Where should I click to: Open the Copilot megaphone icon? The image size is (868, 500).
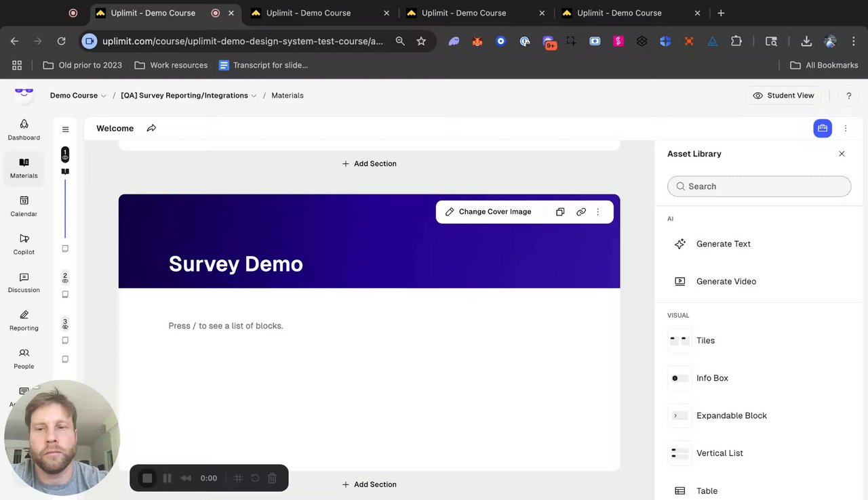24,238
